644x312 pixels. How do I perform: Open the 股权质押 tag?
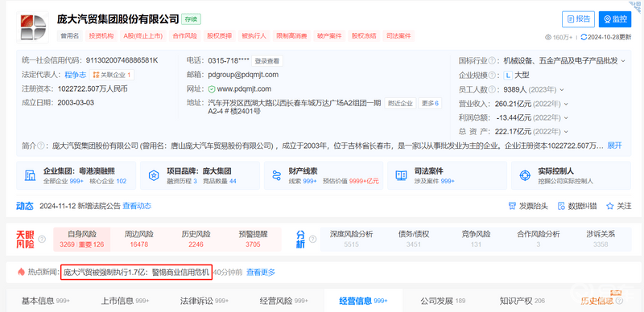coord(219,36)
